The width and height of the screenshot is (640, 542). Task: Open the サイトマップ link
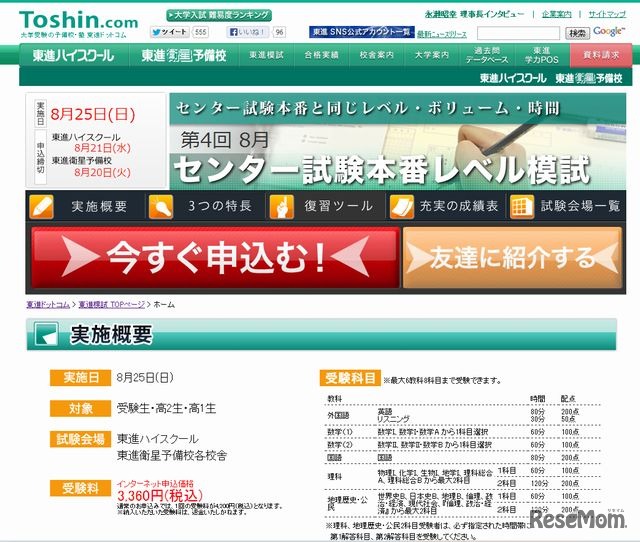(x=607, y=14)
